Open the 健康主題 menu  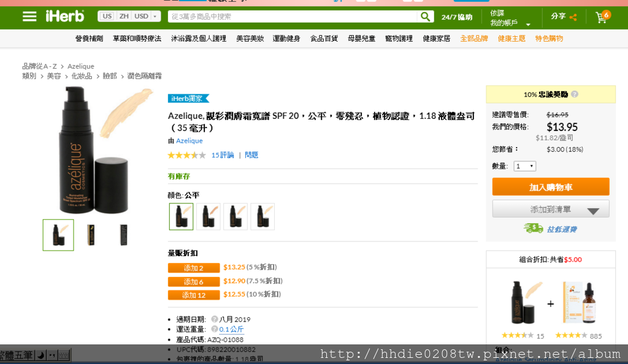coord(511,39)
